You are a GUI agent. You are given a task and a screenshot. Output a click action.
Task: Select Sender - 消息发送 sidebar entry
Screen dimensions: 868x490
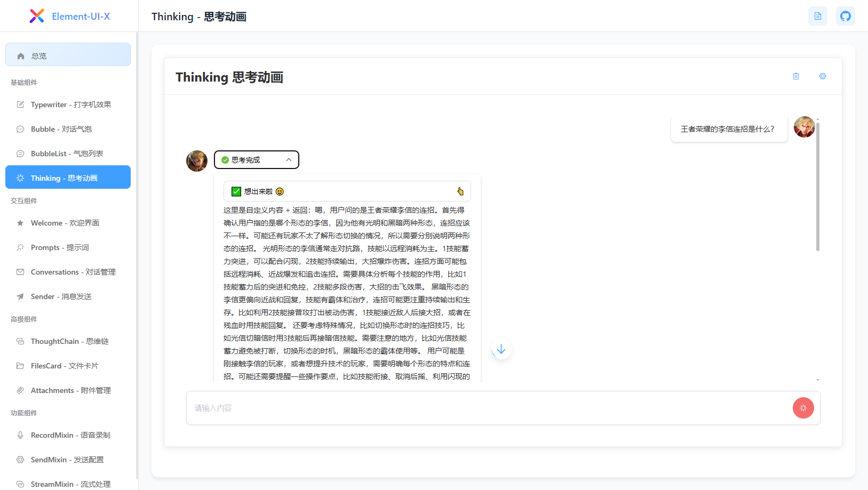(68, 296)
